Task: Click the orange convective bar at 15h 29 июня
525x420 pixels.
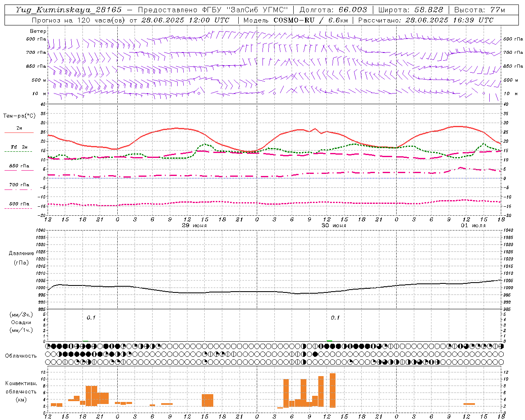Action: 208,400
